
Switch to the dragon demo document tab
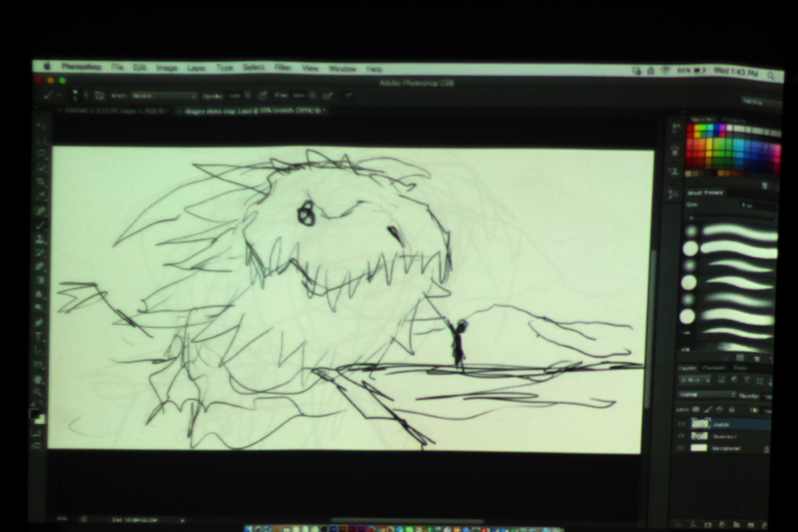(x=251, y=111)
